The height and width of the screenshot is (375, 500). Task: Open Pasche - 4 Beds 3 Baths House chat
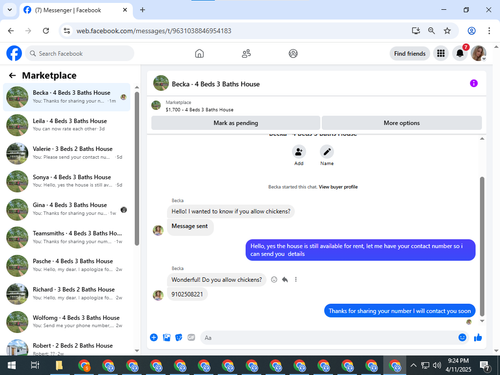pos(67,265)
